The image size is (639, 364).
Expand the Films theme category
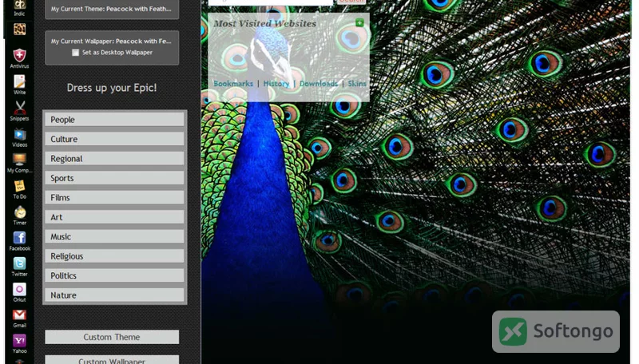(114, 198)
